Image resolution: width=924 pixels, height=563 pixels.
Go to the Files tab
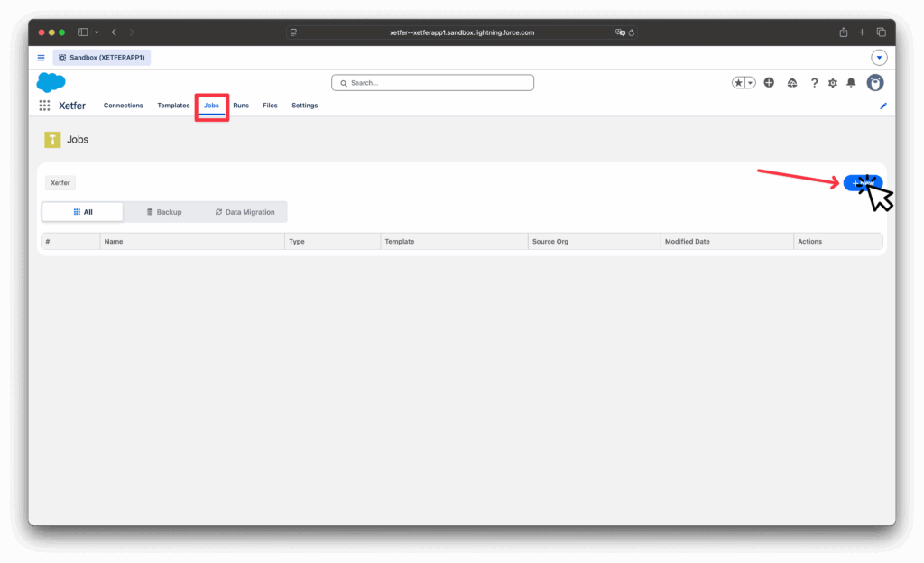point(270,106)
